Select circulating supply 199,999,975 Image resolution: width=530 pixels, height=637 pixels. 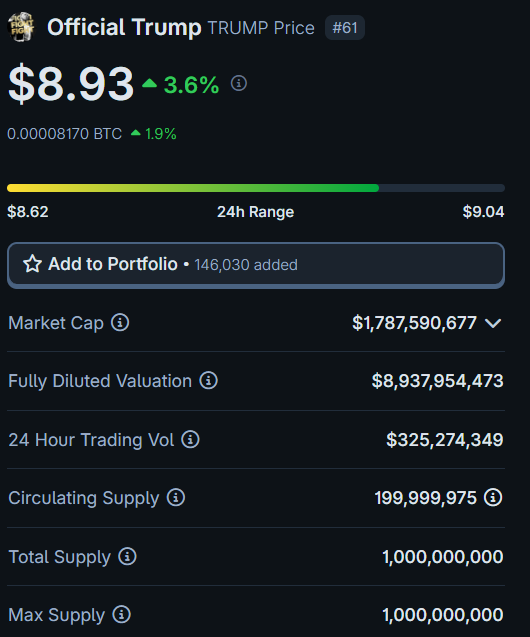coord(426,498)
